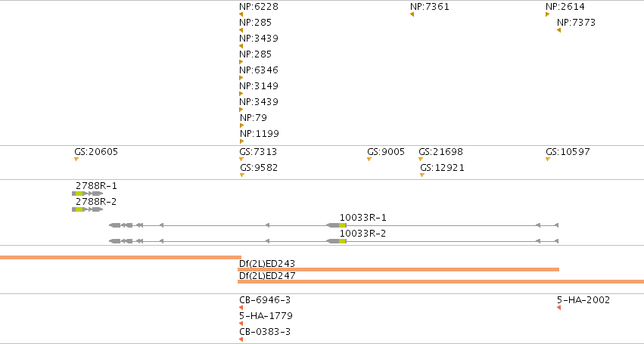Screen dimensions: 644x344
Task: Select the red arrow under CB-6946-3
Action: [241, 308]
